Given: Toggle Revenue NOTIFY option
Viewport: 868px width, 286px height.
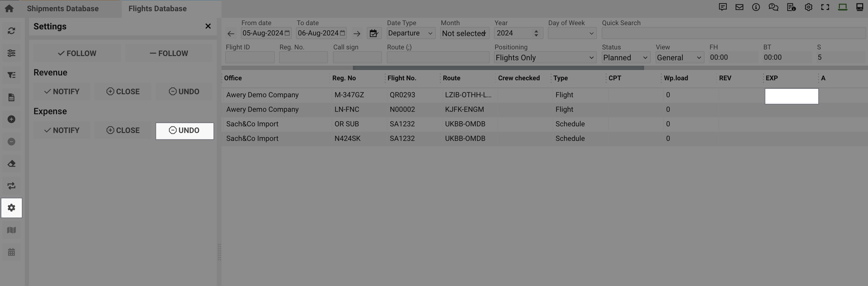Looking at the screenshot, I should coord(62,91).
